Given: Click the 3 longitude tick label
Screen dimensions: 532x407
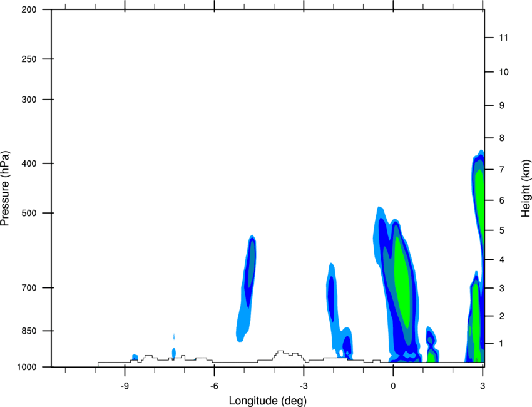Looking at the screenshot, I should tap(483, 386).
